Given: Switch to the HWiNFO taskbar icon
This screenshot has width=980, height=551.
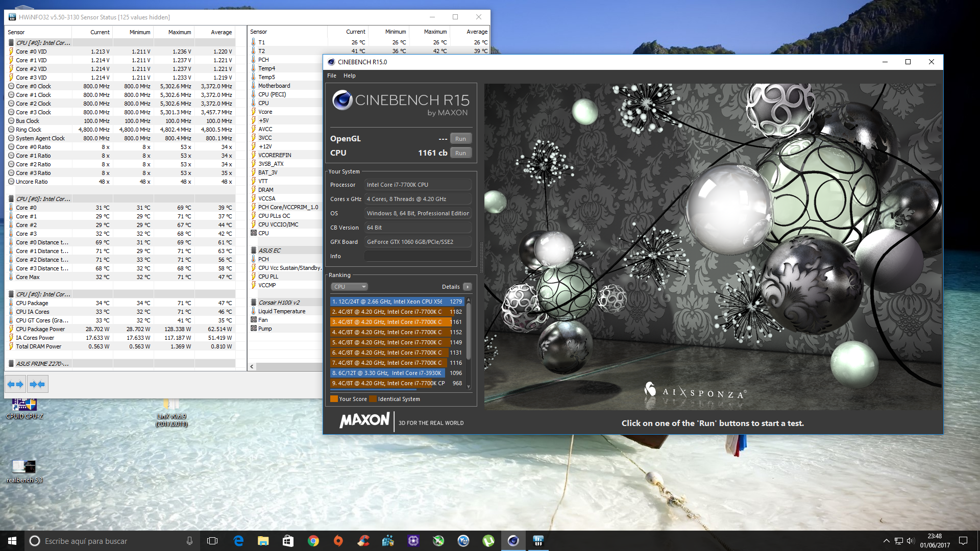Looking at the screenshot, I should point(538,541).
